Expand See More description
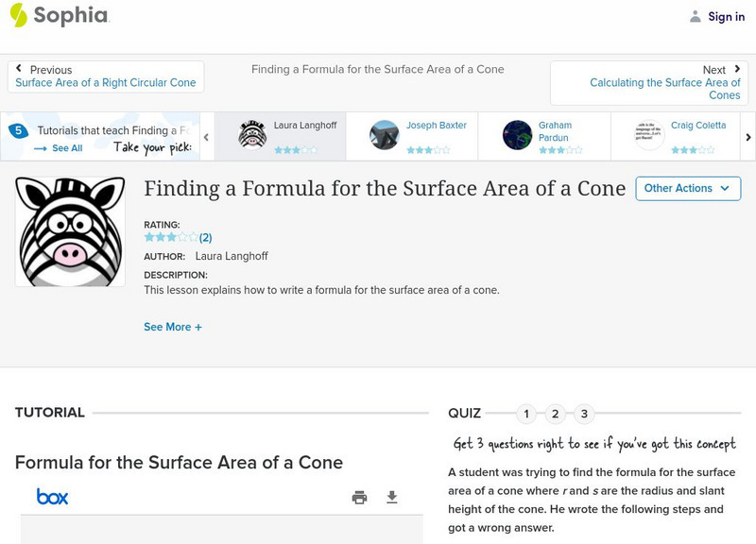Viewport: 756px width, 544px height. pos(172,327)
